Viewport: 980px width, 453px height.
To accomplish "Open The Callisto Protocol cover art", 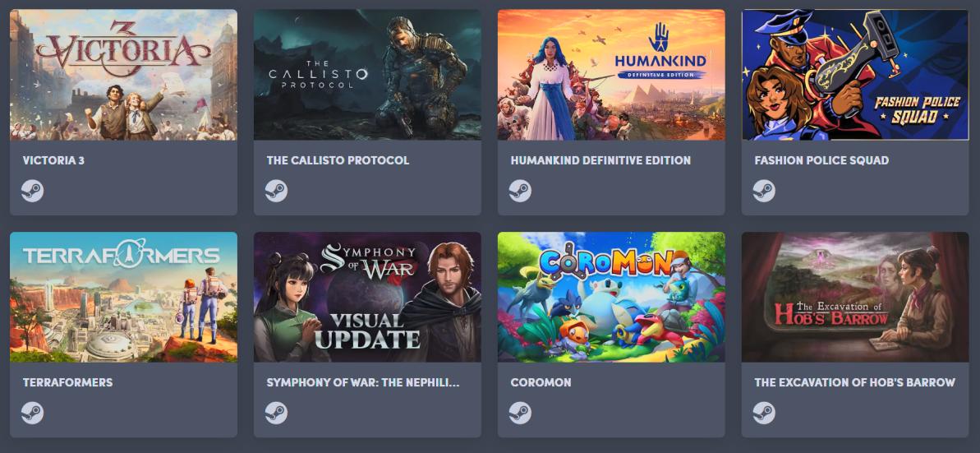I will pos(367,75).
